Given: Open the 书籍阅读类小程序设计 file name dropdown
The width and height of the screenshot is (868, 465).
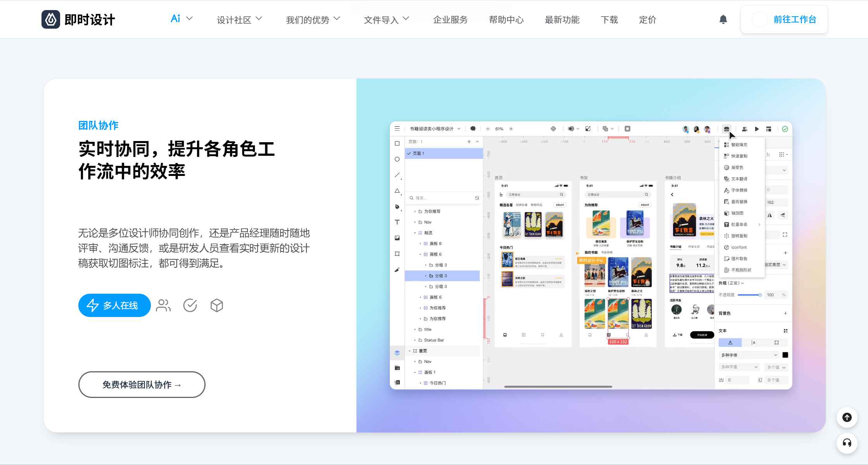Looking at the screenshot, I should point(435,129).
